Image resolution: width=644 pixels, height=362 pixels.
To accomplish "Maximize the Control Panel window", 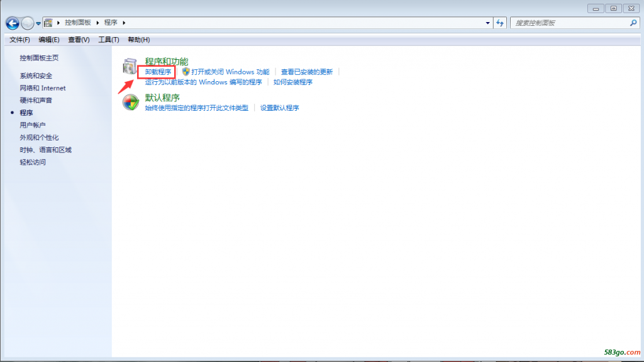I will coord(614,8).
